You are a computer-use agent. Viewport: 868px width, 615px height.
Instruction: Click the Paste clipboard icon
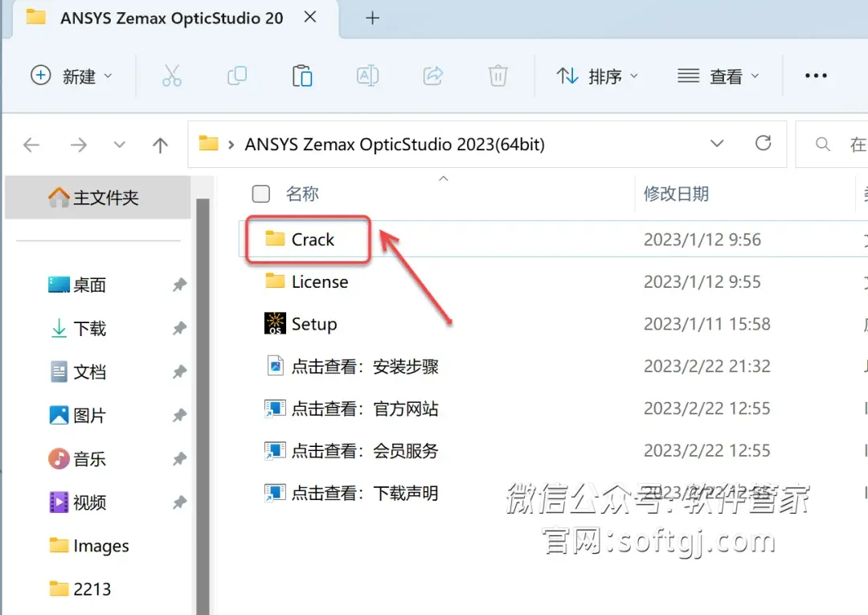pyautogui.click(x=302, y=76)
